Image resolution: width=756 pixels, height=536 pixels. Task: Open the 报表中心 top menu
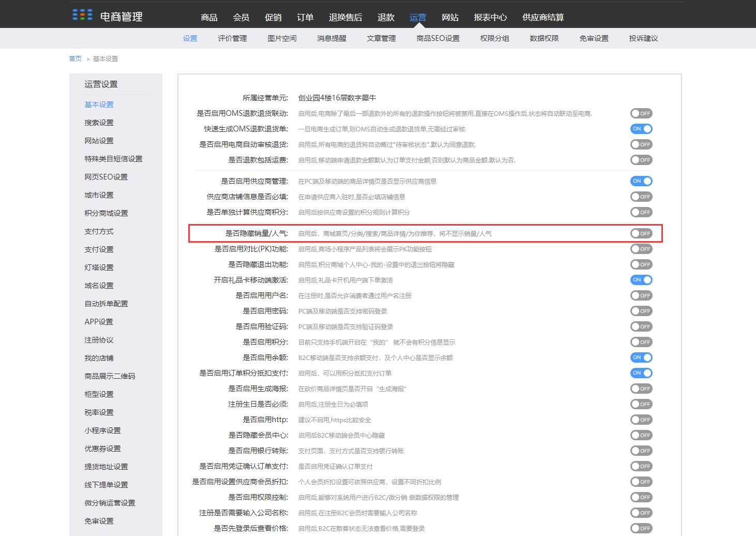490,18
